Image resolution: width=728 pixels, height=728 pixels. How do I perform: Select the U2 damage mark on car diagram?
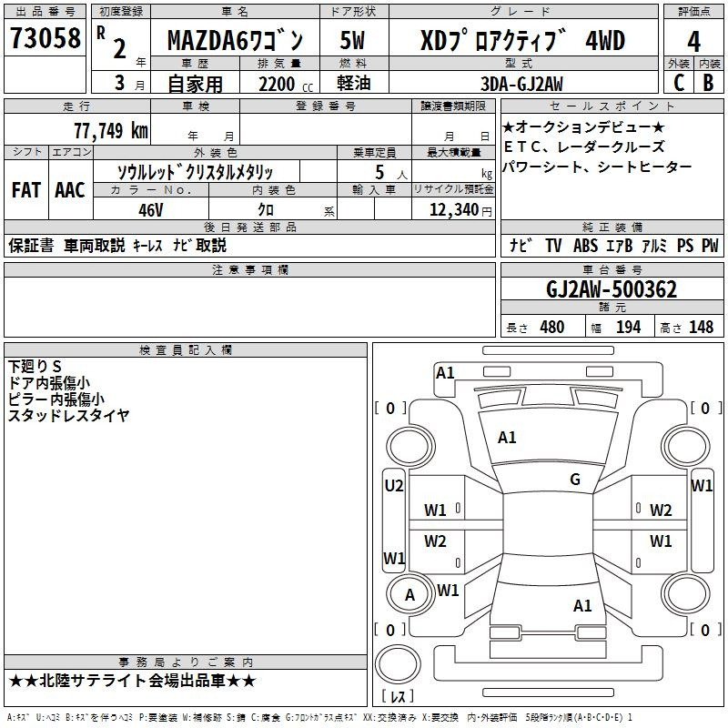pos(393,486)
